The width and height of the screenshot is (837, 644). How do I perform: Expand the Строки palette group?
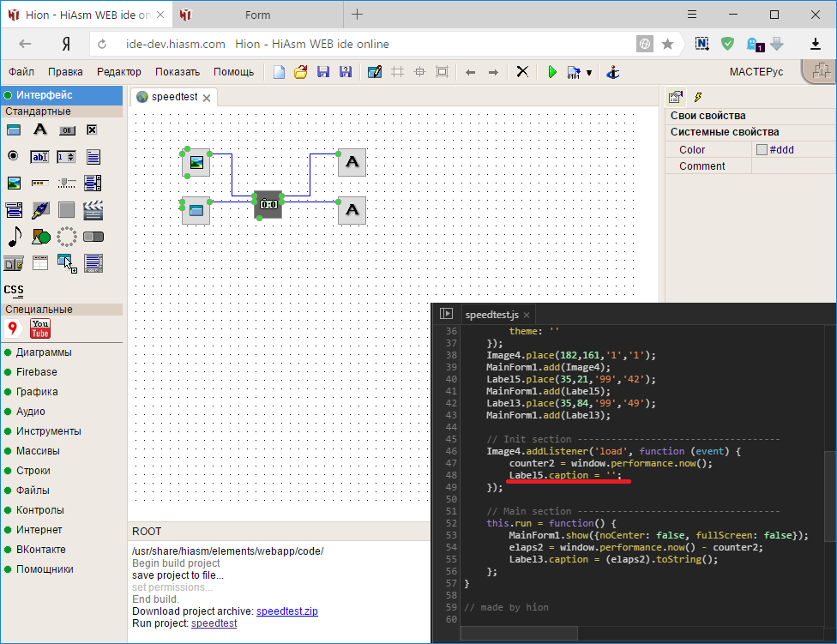click(33, 471)
